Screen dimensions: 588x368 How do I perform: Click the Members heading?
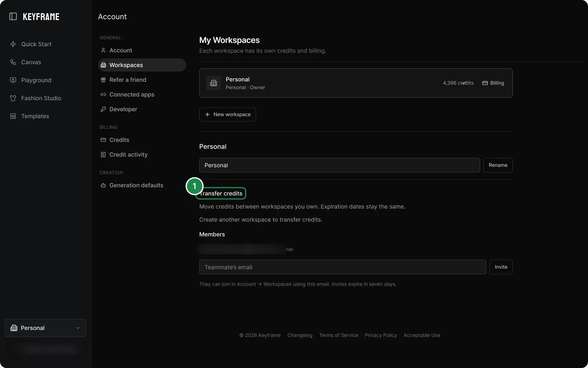tap(212, 234)
